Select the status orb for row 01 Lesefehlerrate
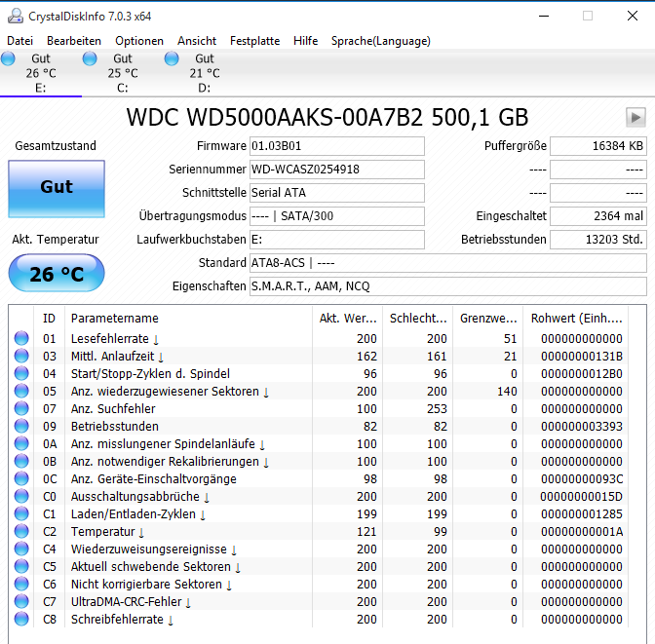The height and width of the screenshot is (644, 655). [x=21, y=338]
